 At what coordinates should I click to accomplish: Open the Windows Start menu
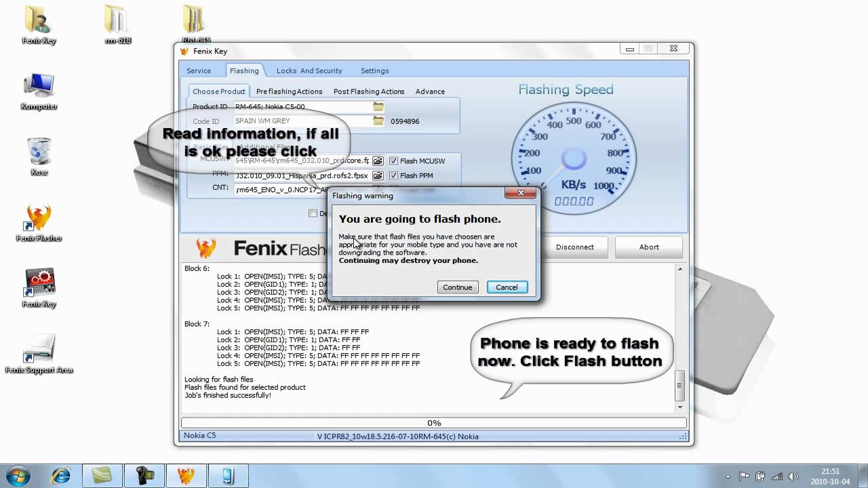pos(17,476)
